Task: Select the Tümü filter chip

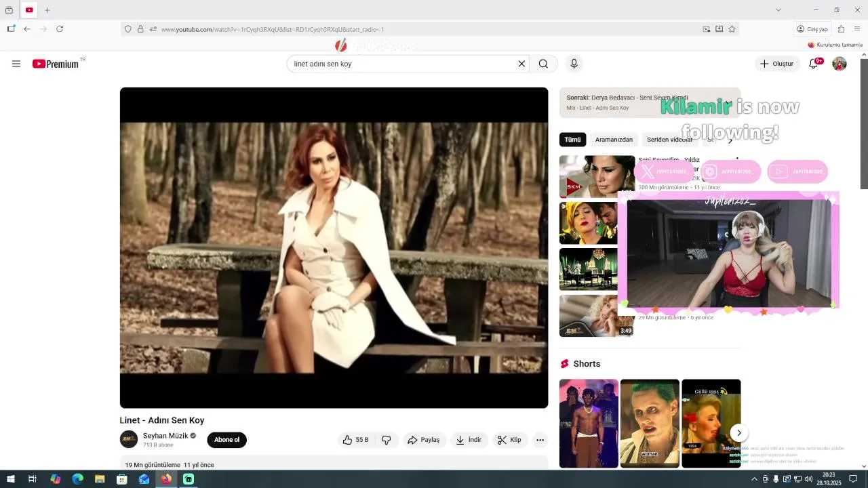Action: tap(572, 140)
